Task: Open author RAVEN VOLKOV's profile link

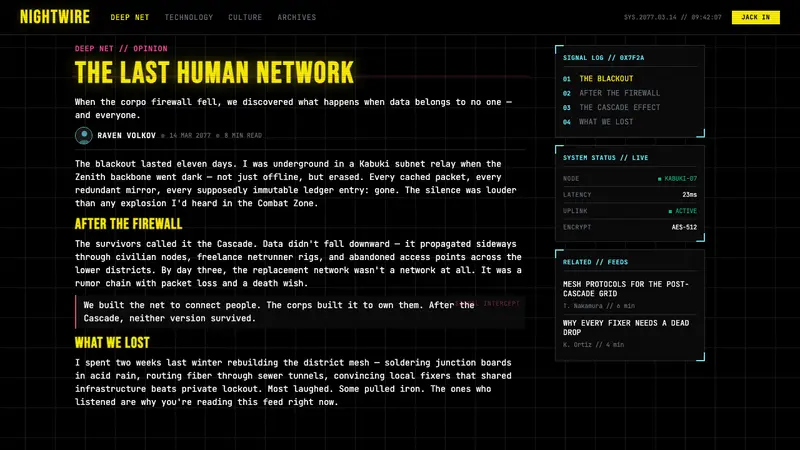Action: pos(126,136)
